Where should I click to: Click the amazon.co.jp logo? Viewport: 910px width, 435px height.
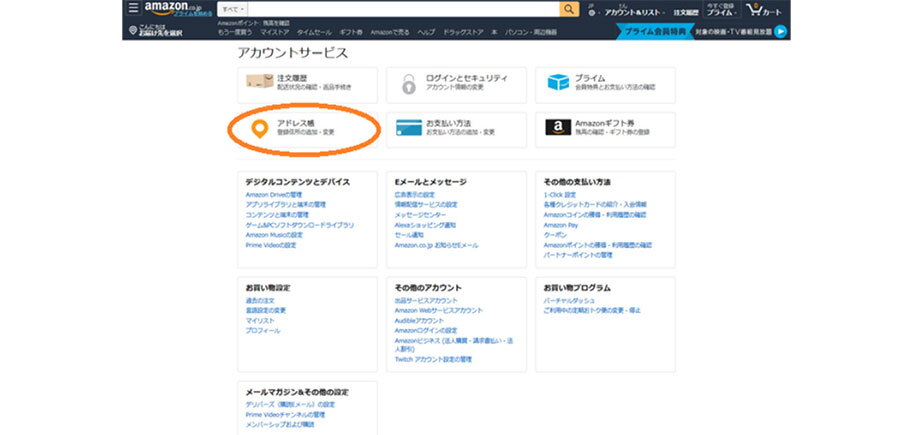[x=174, y=8]
